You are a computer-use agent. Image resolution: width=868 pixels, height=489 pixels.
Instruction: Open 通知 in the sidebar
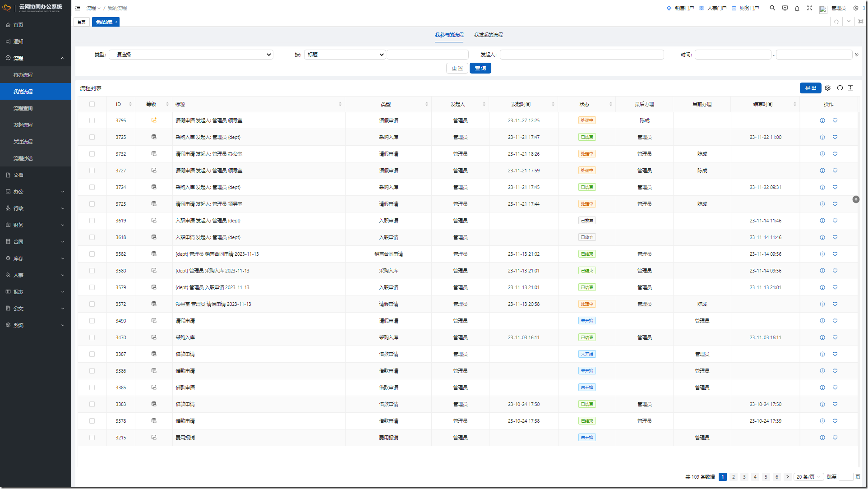[36, 42]
